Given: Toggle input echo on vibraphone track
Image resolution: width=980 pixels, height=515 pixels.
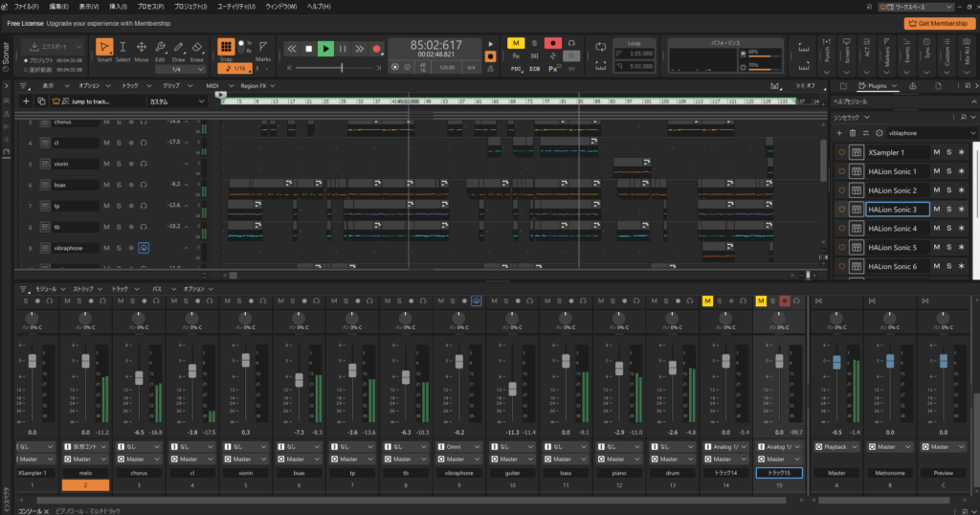Looking at the screenshot, I should click(x=144, y=248).
